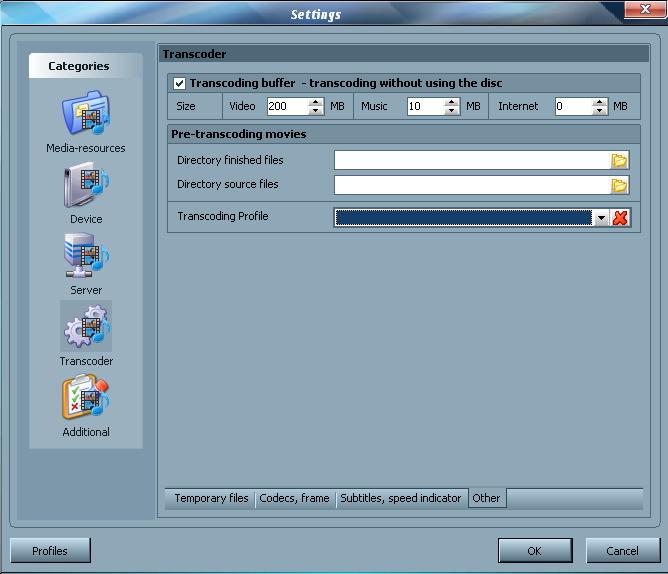
Task: Decrease the Internet buffer size
Action: click(x=599, y=110)
